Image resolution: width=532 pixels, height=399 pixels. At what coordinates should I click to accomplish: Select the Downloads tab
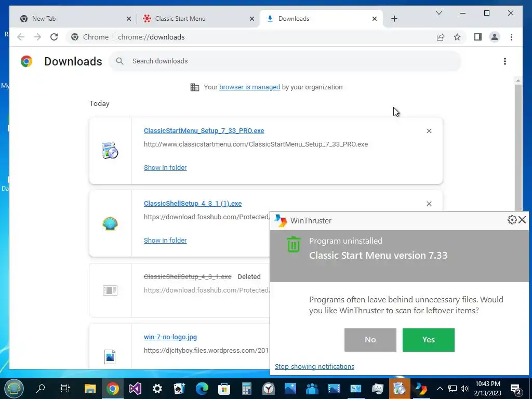321,19
